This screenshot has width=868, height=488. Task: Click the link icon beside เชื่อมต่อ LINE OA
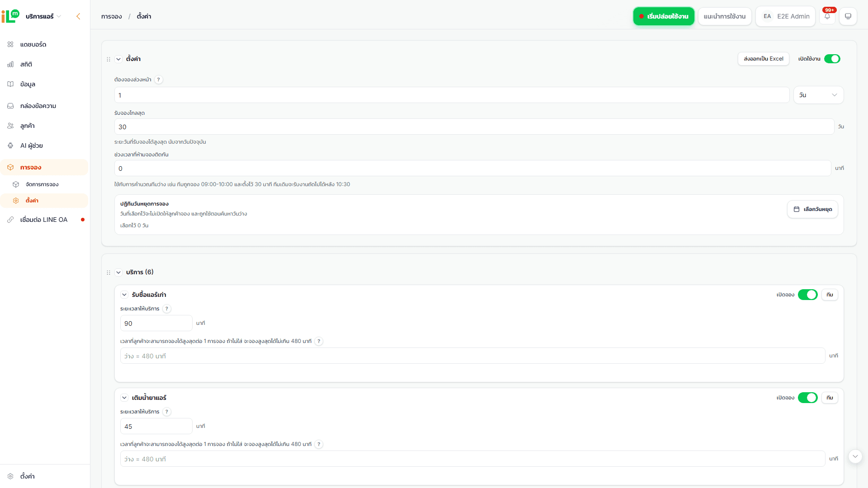[x=10, y=220]
